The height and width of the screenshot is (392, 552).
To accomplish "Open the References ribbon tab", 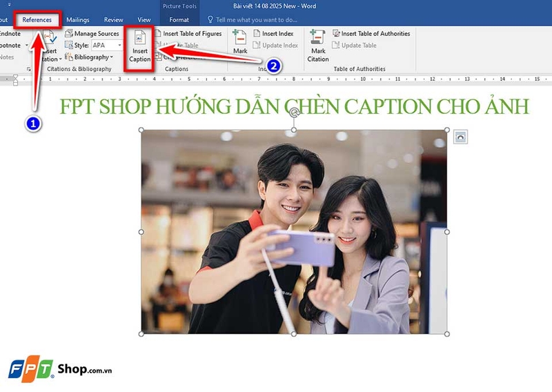I will click(37, 20).
